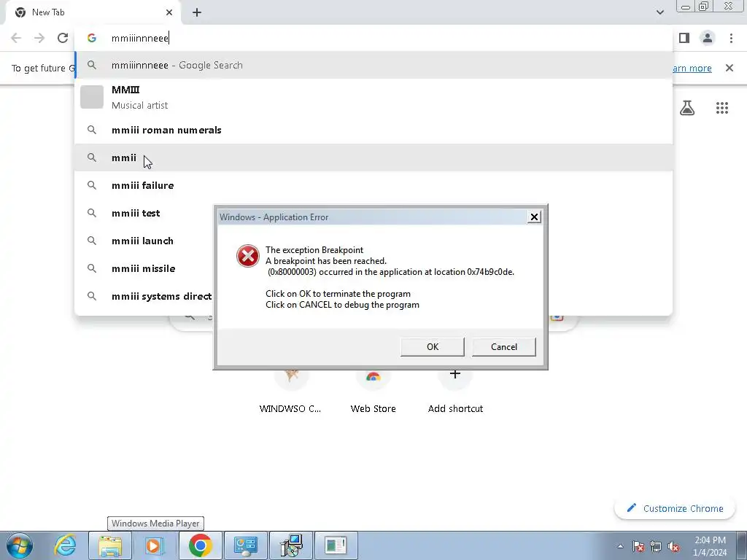Open the Web Store shortcut
The width and height of the screenshot is (747, 560).
pyautogui.click(x=373, y=391)
